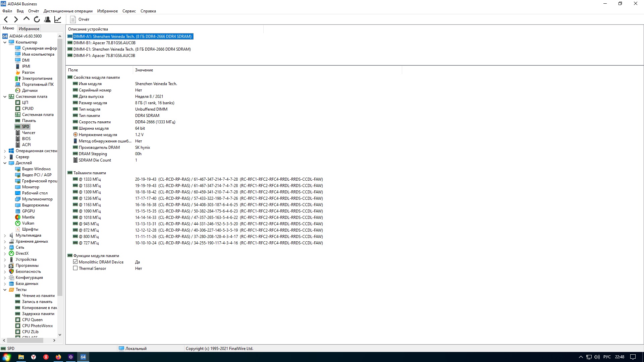Open the Отчёт report button
The image size is (644, 362).
coord(80,19)
